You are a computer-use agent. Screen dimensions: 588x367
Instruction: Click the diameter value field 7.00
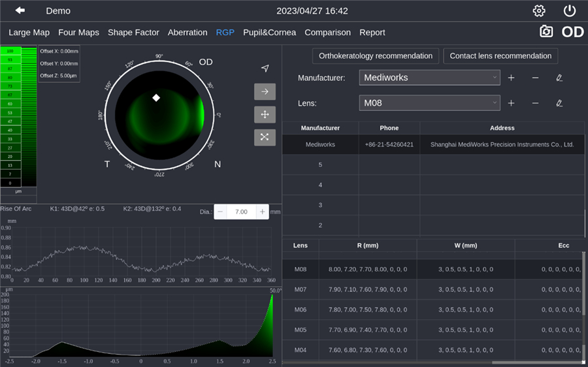[241, 212]
